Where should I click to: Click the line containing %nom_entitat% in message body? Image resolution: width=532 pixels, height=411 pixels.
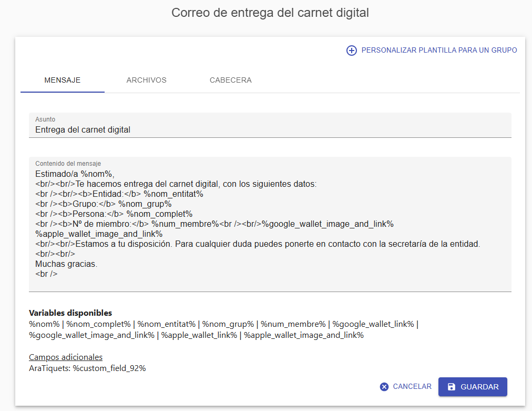(x=119, y=194)
